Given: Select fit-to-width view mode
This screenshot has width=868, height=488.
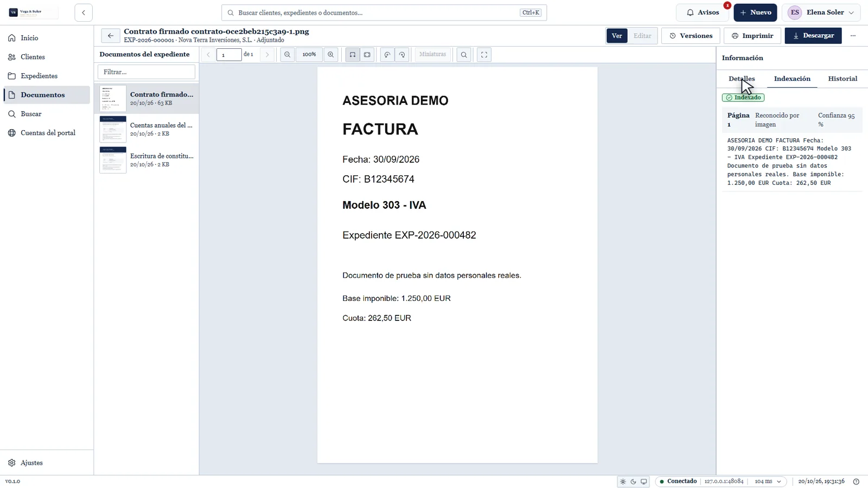Looking at the screenshot, I should coord(353,55).
